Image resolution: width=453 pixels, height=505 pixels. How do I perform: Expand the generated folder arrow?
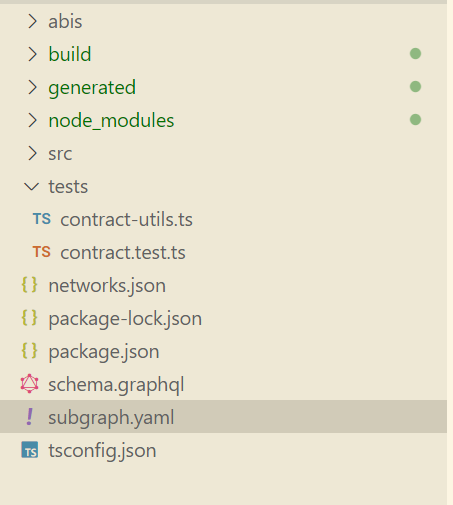pyautogui.click(x=32, y=87)
